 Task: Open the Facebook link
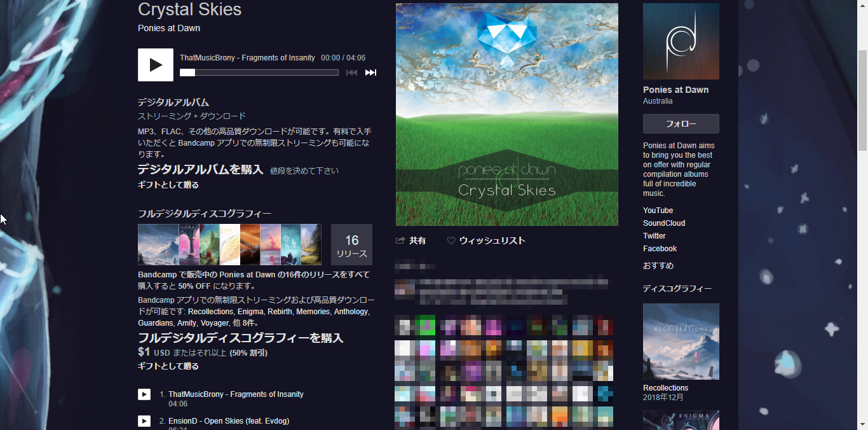[660, 249]
